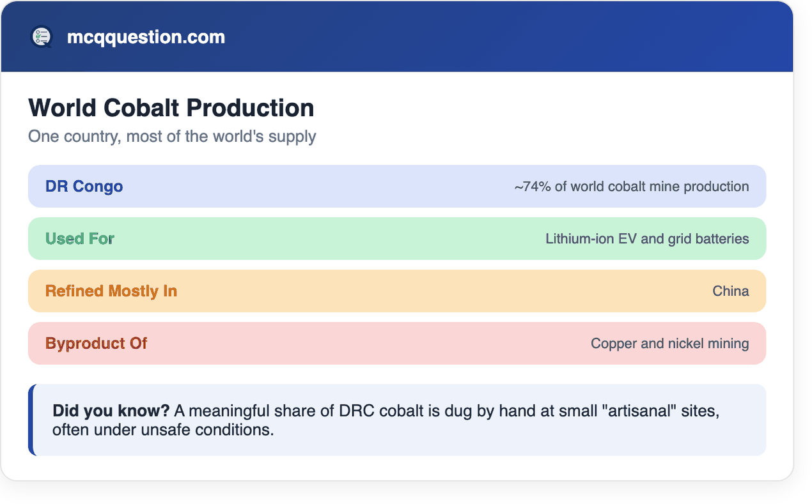Select the green Used For row
Screen dimensions: 812x504
[397, 239]
